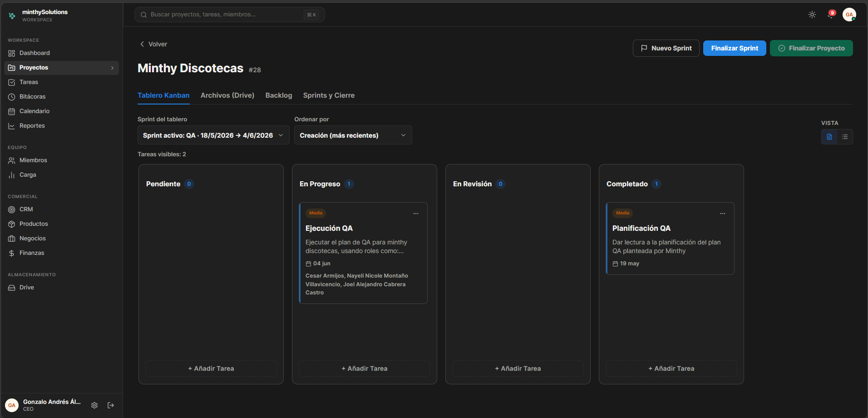Click the En Progreso column header
The width and height of the screenshot is (868, 418).
coord(320,184)
